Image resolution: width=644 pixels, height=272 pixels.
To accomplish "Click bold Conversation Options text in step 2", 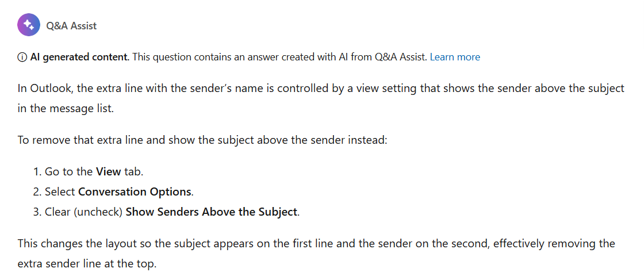I will pyautogui.click(x=135, y=192).
